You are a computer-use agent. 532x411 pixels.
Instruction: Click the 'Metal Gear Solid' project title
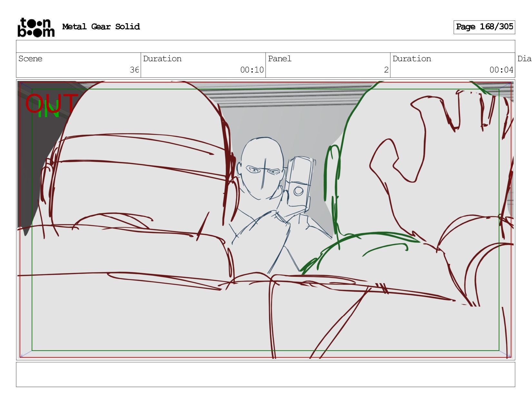pyautogui.click(x=101, y=26)
